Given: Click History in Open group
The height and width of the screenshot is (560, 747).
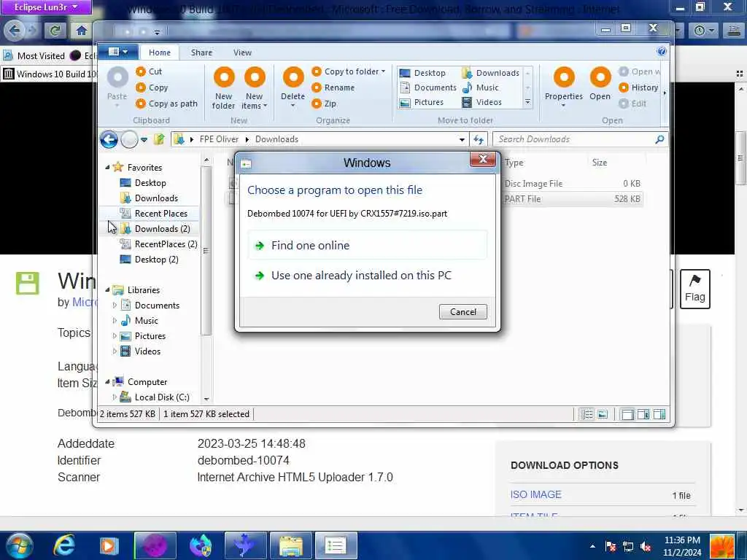Looking at the screenshot, I should (x=639, y=87).
